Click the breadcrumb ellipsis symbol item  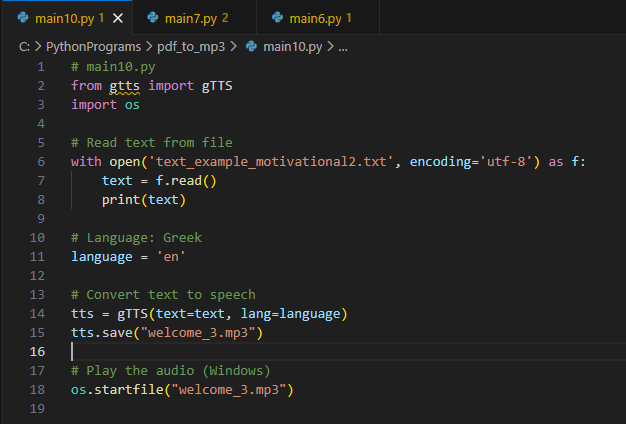click(343, 47)
